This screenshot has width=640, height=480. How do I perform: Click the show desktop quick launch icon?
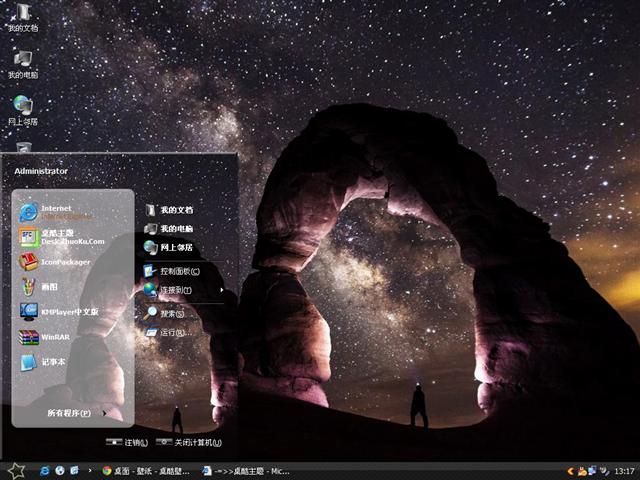75,471
